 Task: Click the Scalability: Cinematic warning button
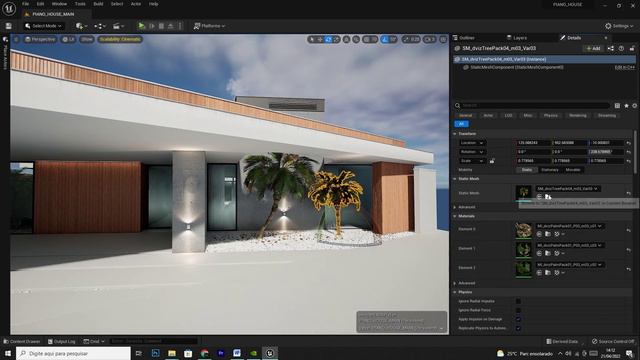(120, 39)
